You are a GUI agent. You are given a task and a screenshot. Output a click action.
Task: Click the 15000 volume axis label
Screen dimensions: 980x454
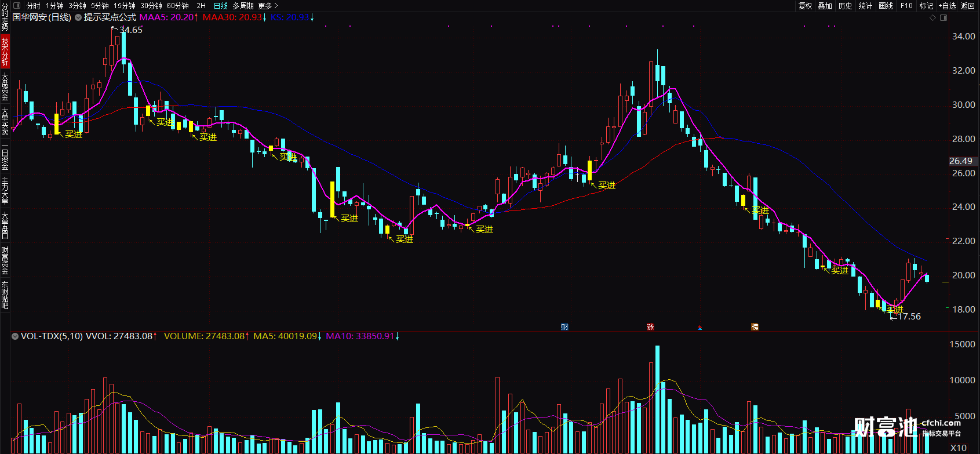pos(962,344)
